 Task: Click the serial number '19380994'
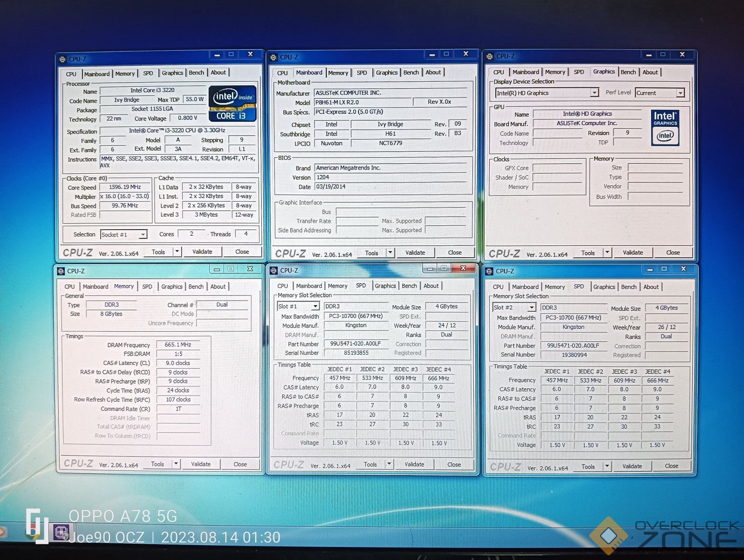[574, 355]
